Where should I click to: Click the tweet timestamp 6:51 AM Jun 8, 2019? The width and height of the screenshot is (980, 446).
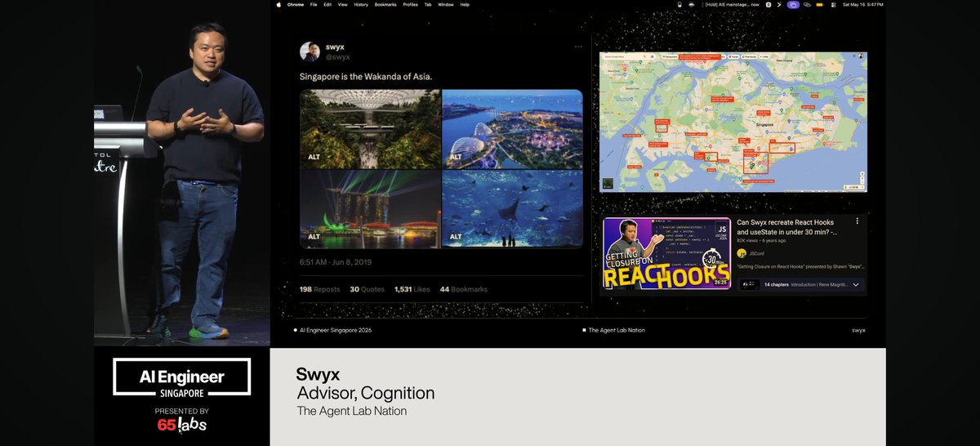pyautogui.click(x=337, y=262)
